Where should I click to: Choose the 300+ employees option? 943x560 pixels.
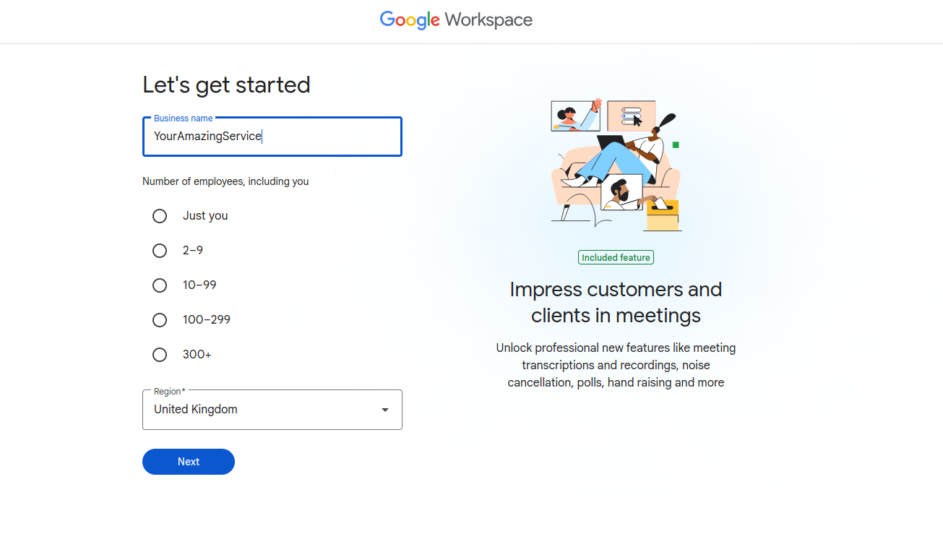(160, 355)
